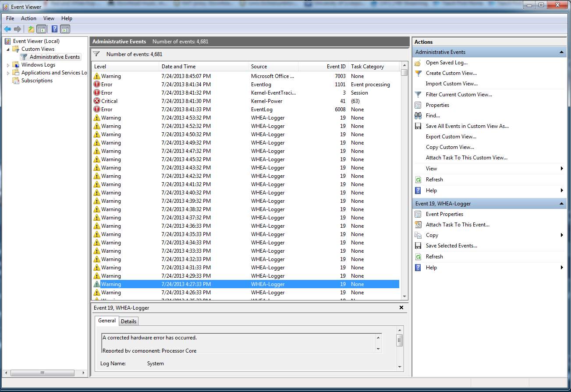
Task: Toggle the Show/Hide Action Pane toolbar button
Action: [65, 29]
